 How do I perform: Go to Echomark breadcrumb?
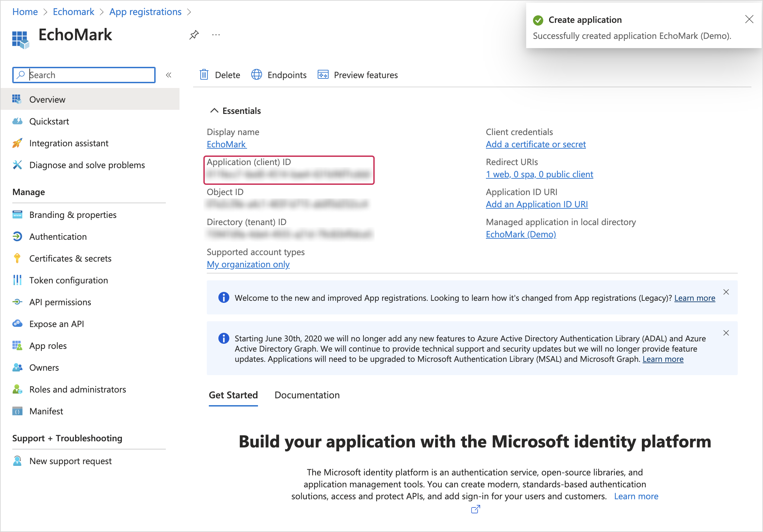73,12
